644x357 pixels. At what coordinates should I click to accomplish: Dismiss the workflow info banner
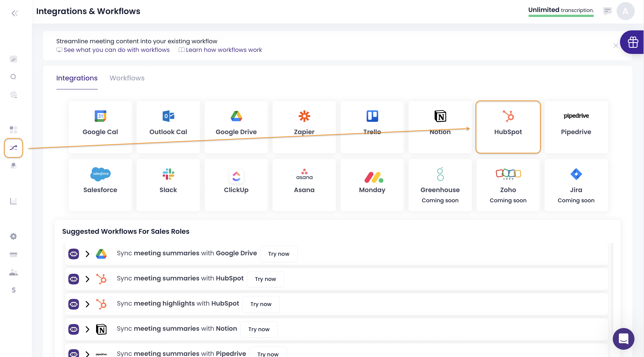click(615, 46)
